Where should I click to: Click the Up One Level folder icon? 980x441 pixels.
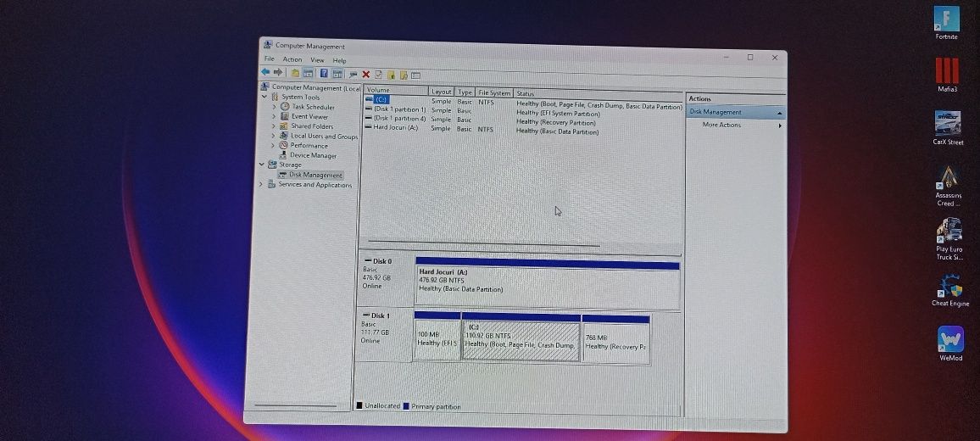295,73
